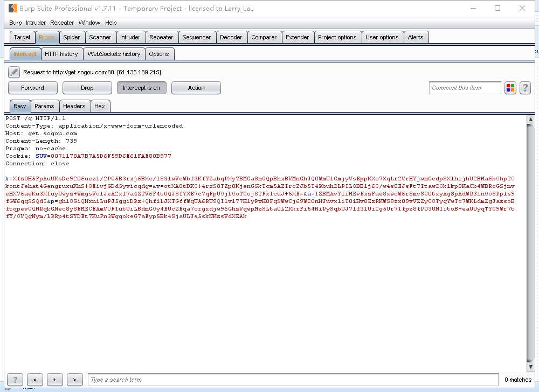This screenshot has width=539, height=392.
Task: Go to previous search match arrow
Action: tap(34, 380)
